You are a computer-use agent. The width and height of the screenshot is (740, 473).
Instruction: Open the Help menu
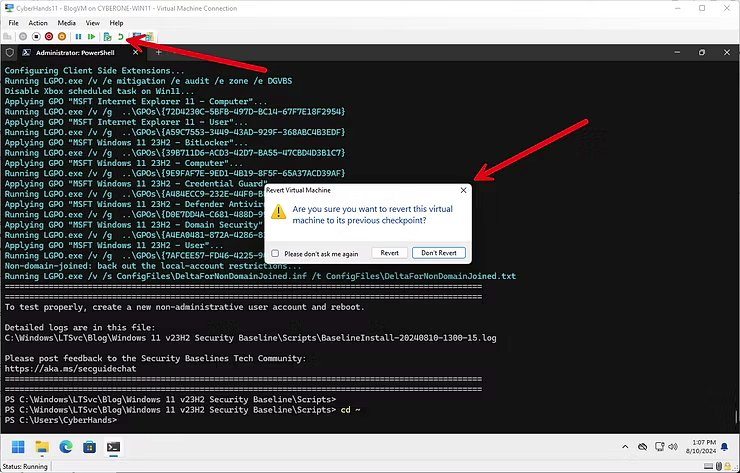point(116,23)
